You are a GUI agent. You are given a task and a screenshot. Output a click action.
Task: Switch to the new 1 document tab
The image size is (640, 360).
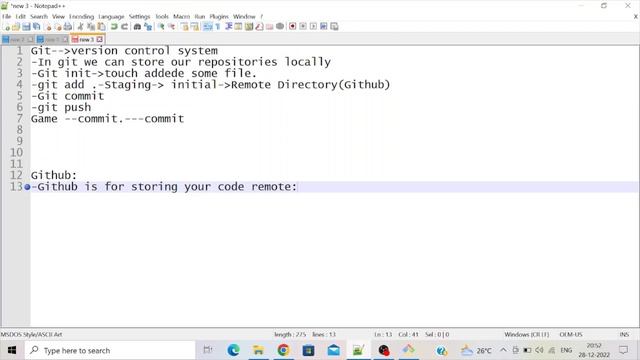(x=52, y=40)
